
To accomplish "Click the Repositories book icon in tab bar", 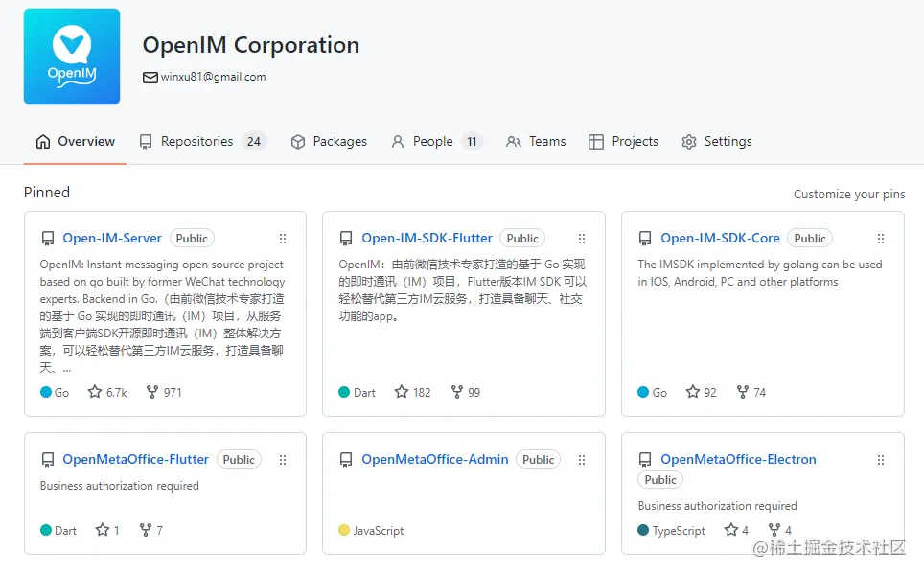I will coord(146,142).
